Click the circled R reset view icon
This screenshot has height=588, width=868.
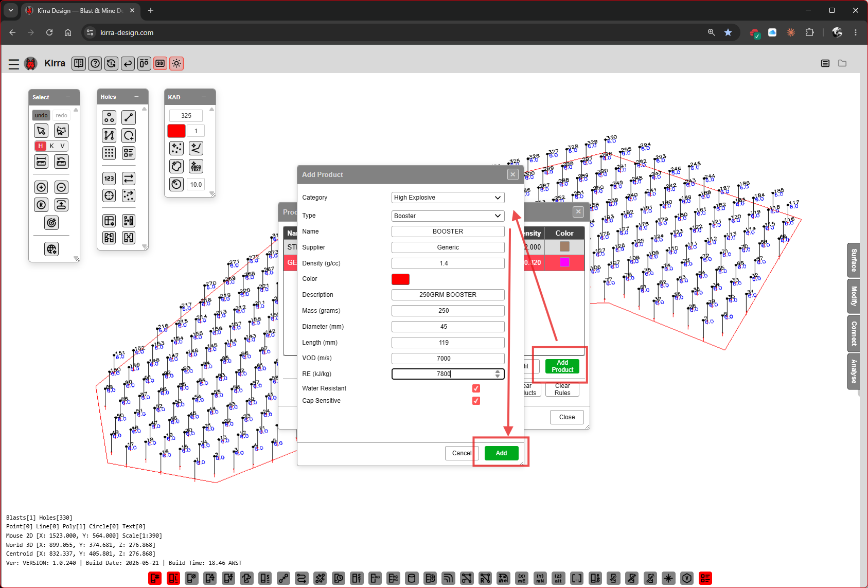click(42, 205)
